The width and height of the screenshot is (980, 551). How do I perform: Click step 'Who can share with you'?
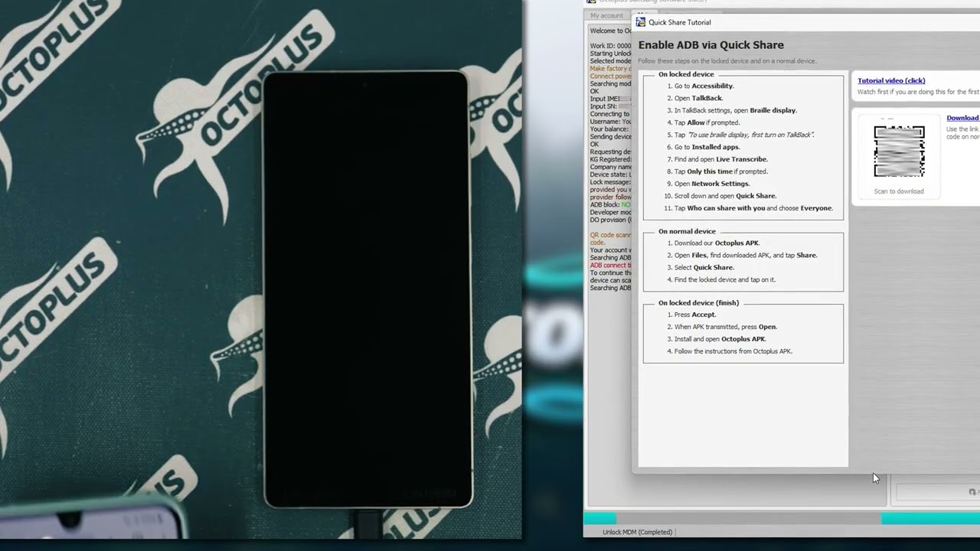(x=748, y=208)
